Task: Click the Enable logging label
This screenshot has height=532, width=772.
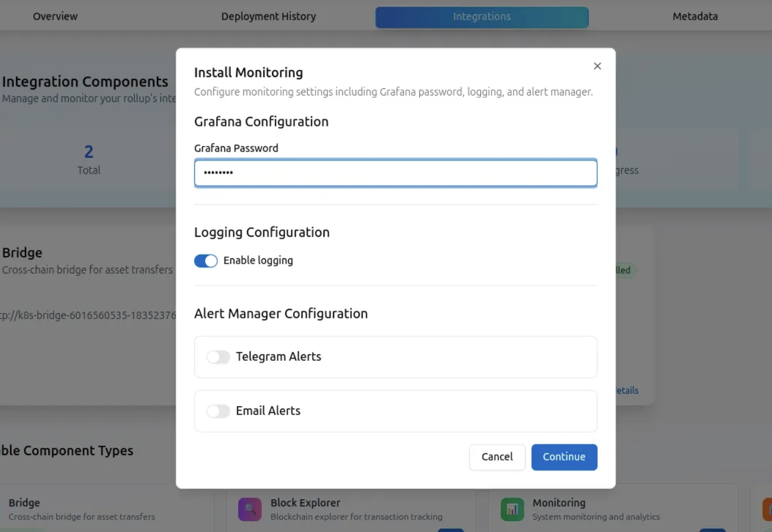Action: pyautogui.click(x=258, y=261)
